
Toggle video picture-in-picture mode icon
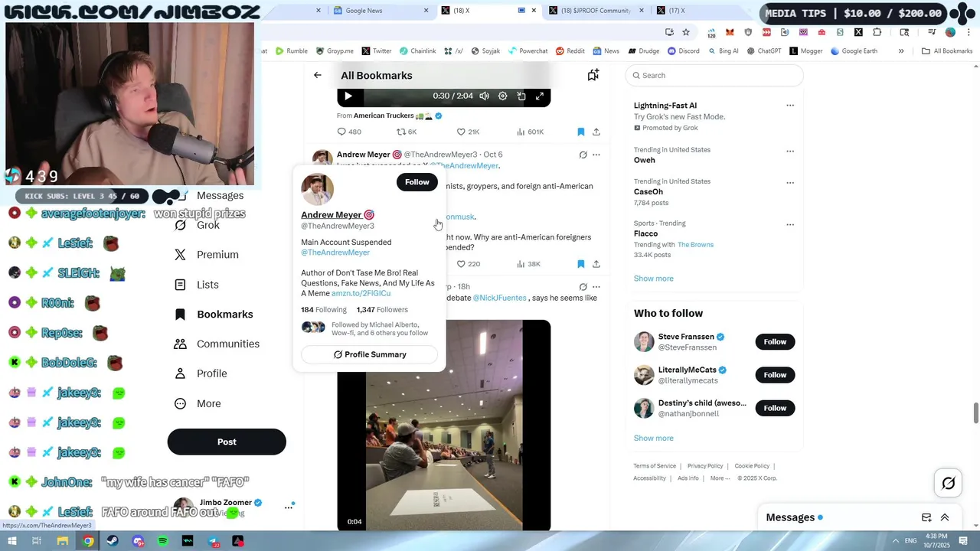(x=521, y=96)
